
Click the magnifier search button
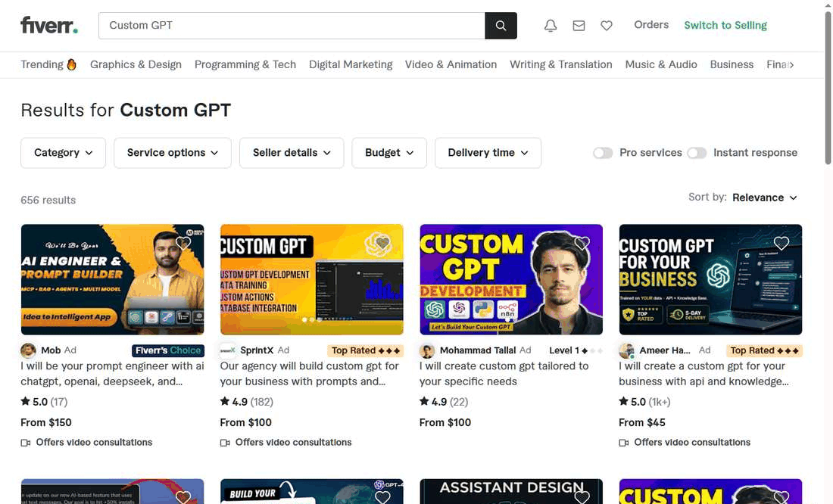(x=501, y=26)
